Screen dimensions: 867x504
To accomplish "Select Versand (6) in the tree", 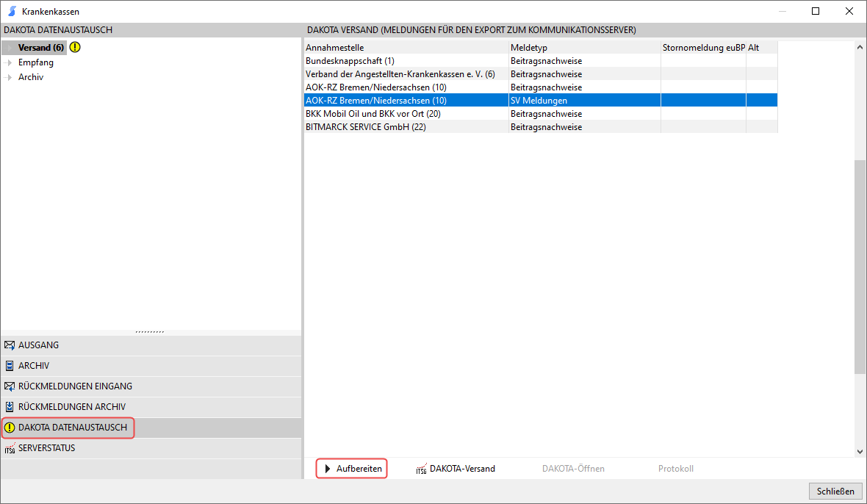I will 41,48.
